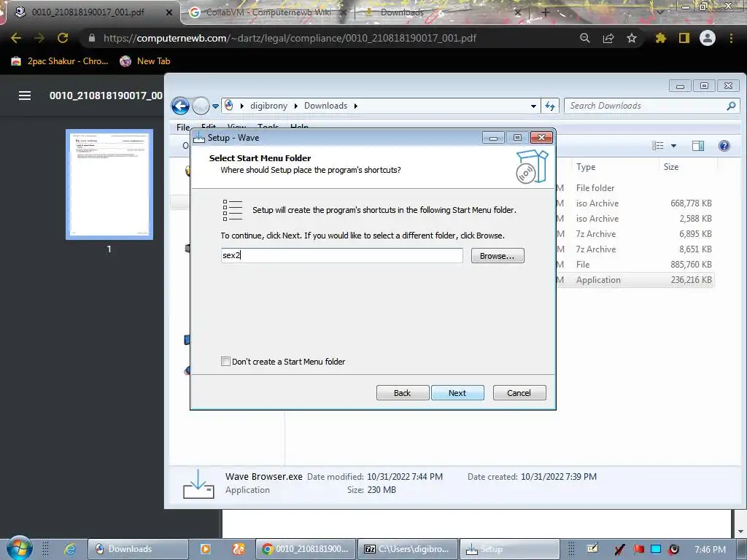Image resolution: width=747 pixels, height=560 pixels.
Task: Open Chrome profile avatar
Action: tap(708, 38)
